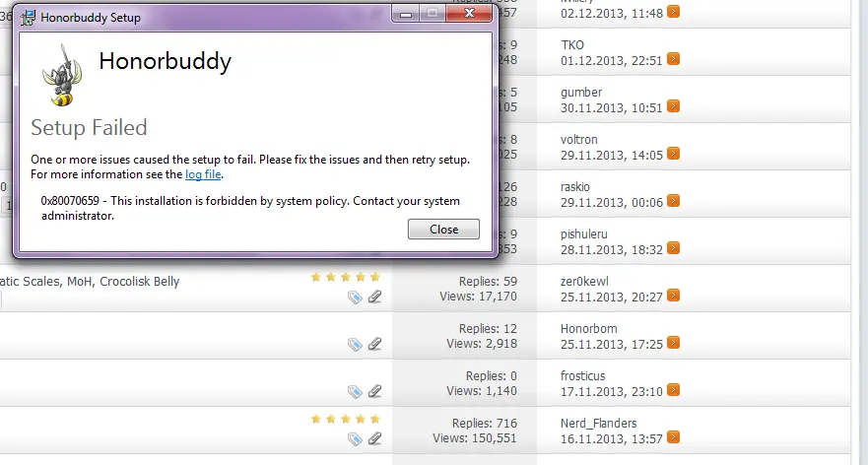Go to last post by raskio

pos(673,201)
